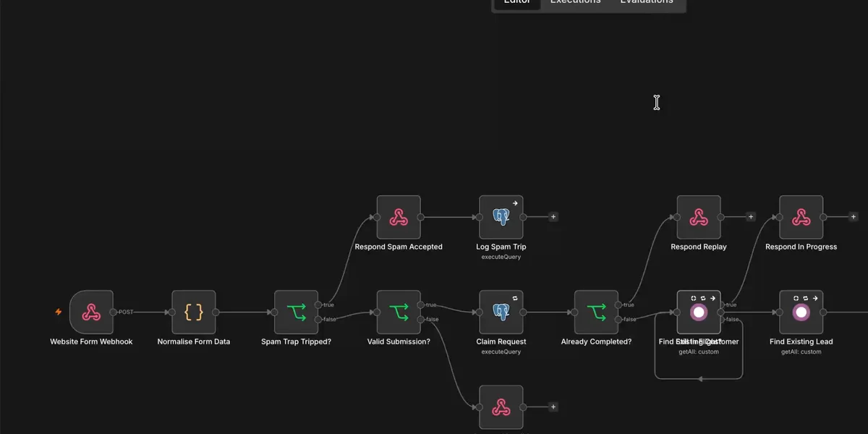The height and width of the screenshot is (434, 868).
Task: Click the orange lightning trigger indicator
Action: coord(59,312)
